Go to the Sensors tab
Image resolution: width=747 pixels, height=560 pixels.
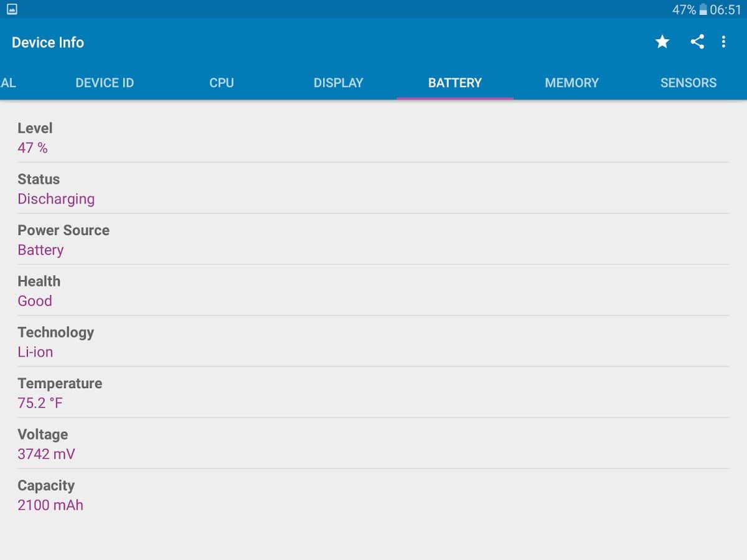point(688,83)
